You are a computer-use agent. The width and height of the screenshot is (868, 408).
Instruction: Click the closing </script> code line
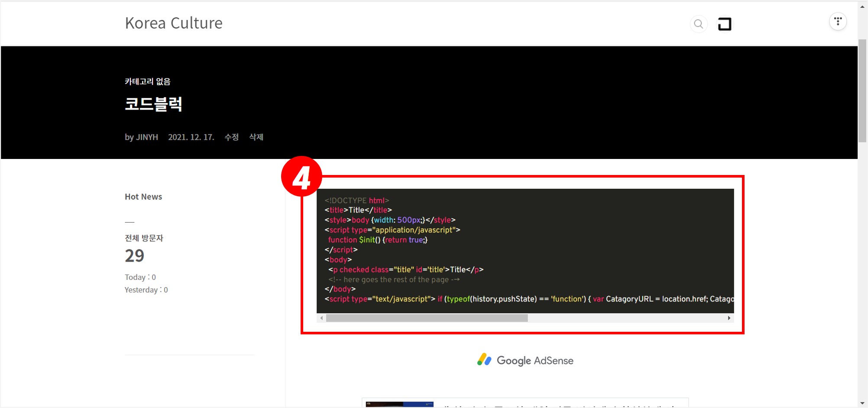click(341, 250)
